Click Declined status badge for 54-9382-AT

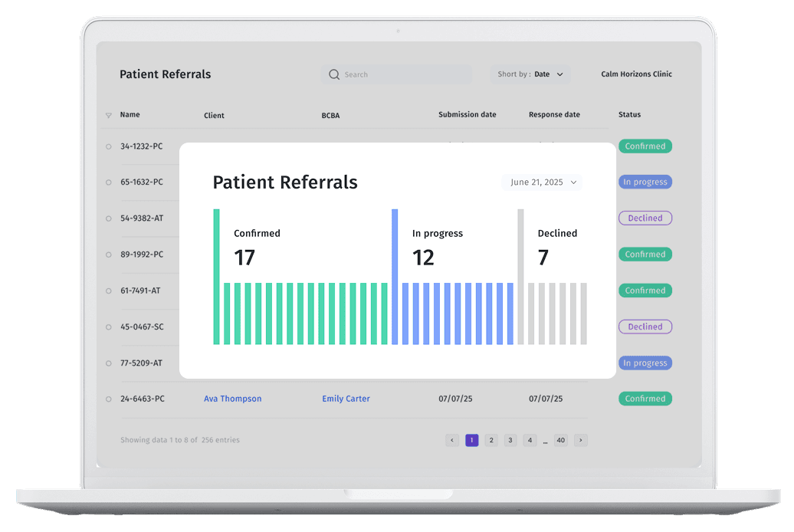click(x=645, y=218)
